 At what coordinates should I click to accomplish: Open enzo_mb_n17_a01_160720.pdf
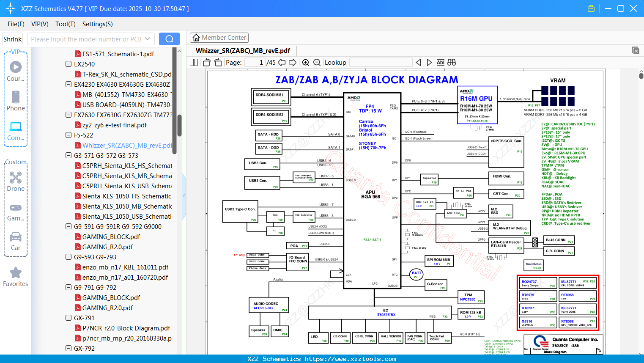click(125, 277)
